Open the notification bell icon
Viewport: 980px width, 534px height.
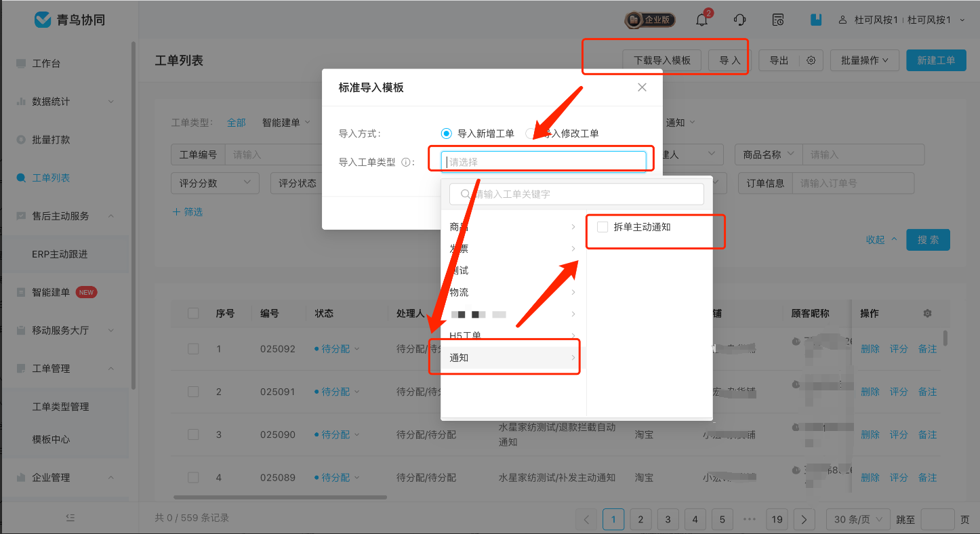[701, 20]
